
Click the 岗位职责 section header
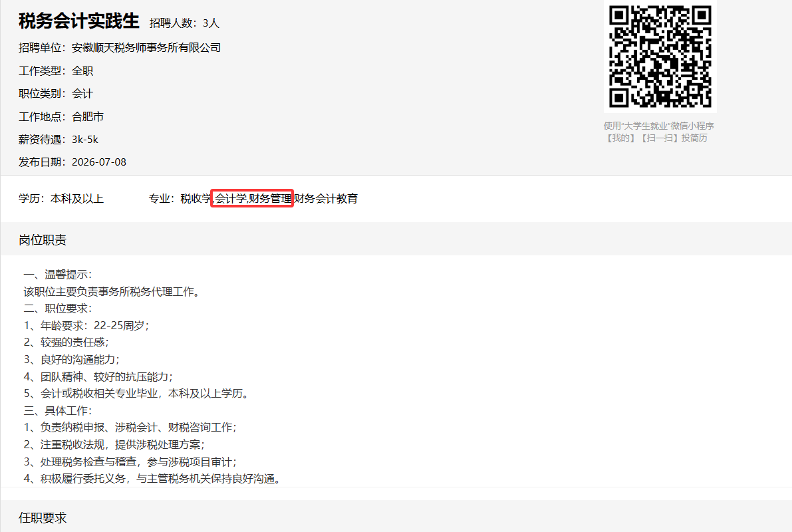tap(43, 240)
